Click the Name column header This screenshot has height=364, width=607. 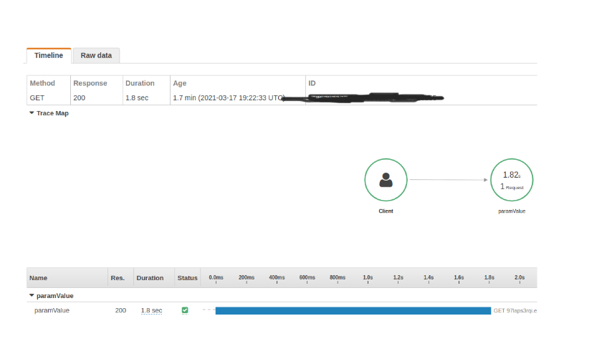[38, 278]
